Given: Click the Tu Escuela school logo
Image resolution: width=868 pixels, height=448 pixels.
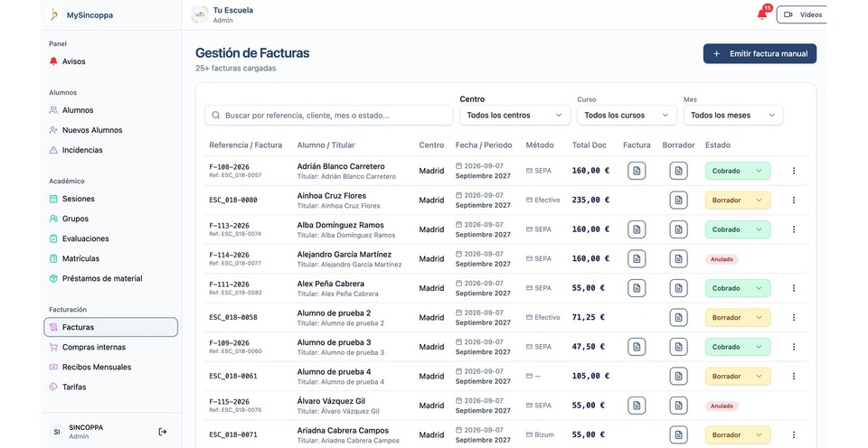Looking at the screenshot, I should pyautogui.click(x=200, y=15).
